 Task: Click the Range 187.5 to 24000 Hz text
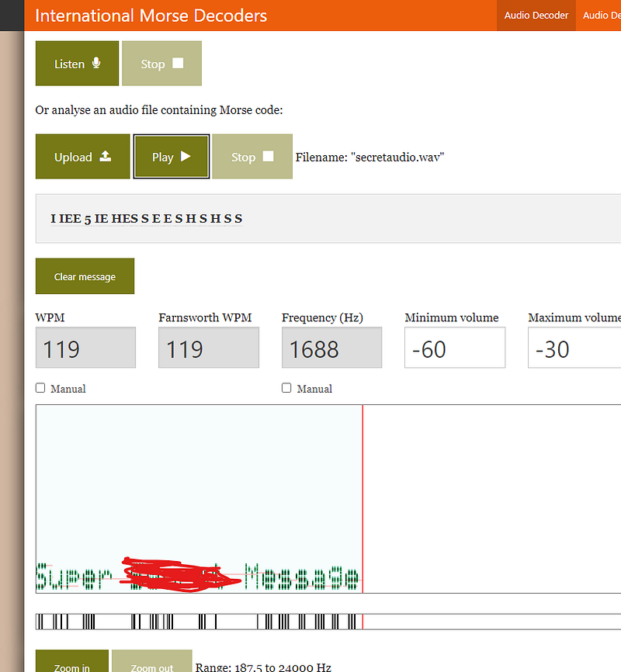263,667
